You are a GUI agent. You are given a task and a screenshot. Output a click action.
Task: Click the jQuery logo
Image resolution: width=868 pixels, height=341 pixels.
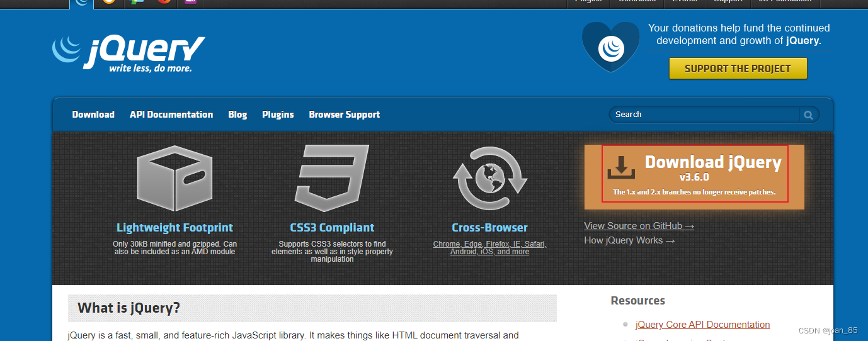click(128, 54)
